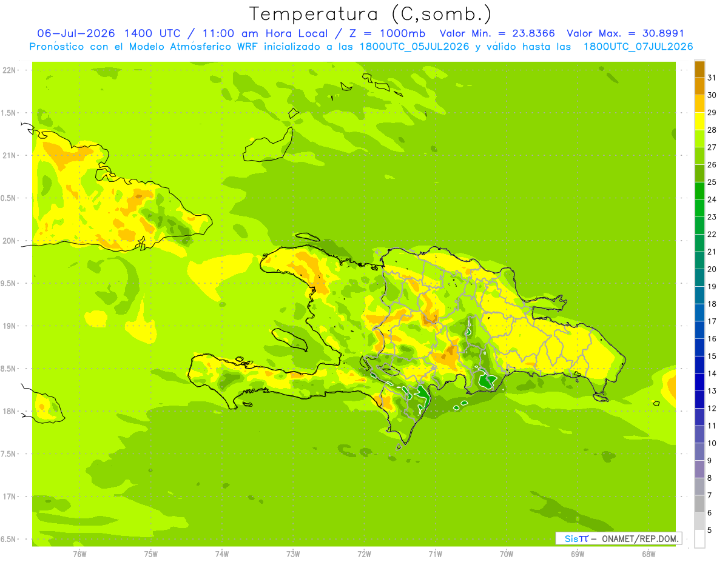Click legend value 5 at scale bottom
The image size is (728, 562).
point(710,530)
